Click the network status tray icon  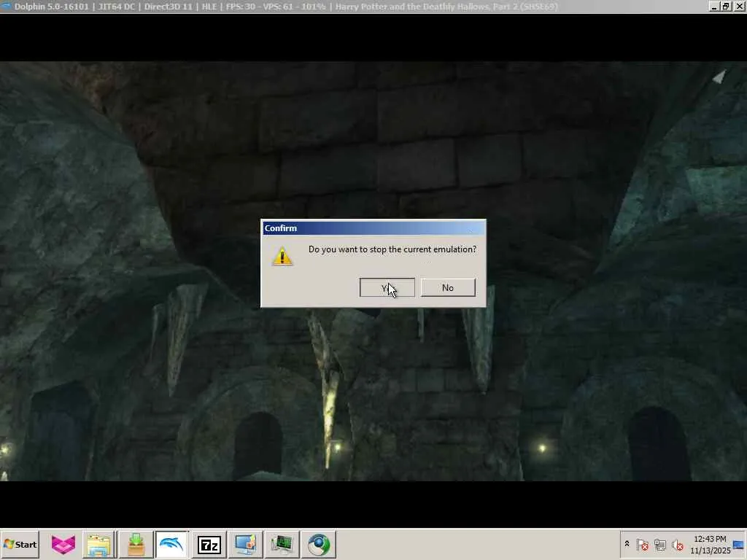(660, 544)
